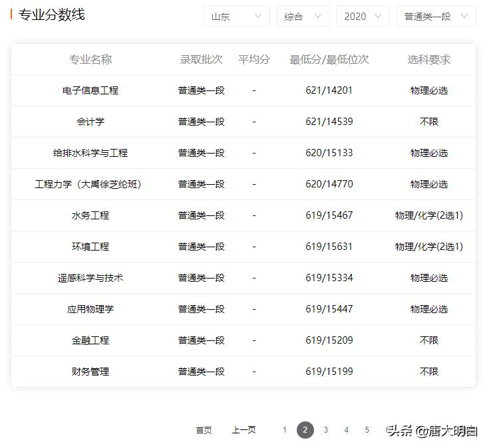Click the 最低分/最低位次 column header

pos(329,60)
